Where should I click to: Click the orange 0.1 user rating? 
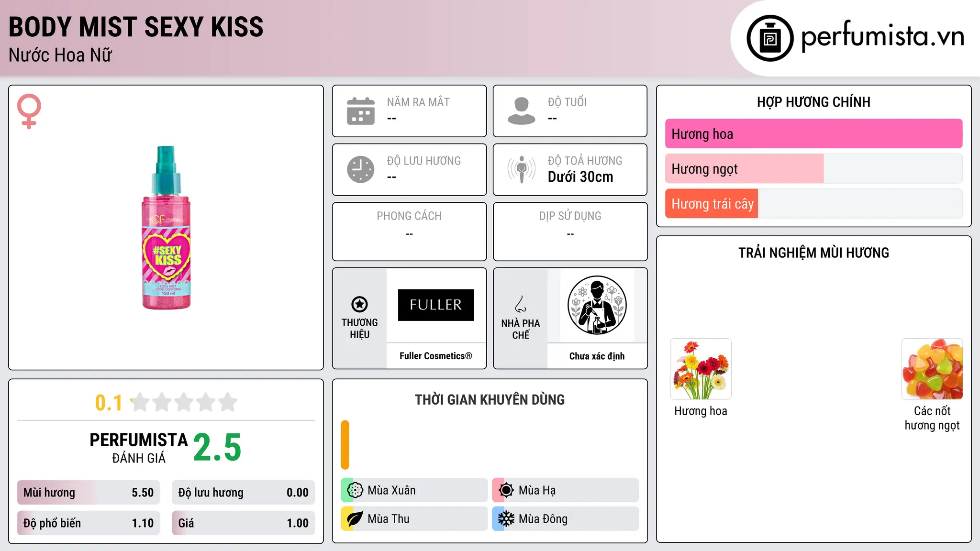pos(109,403)
